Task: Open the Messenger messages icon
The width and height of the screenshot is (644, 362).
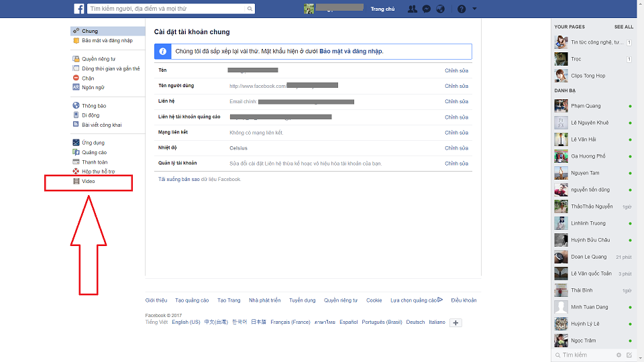Action: [x=427, y=9]
